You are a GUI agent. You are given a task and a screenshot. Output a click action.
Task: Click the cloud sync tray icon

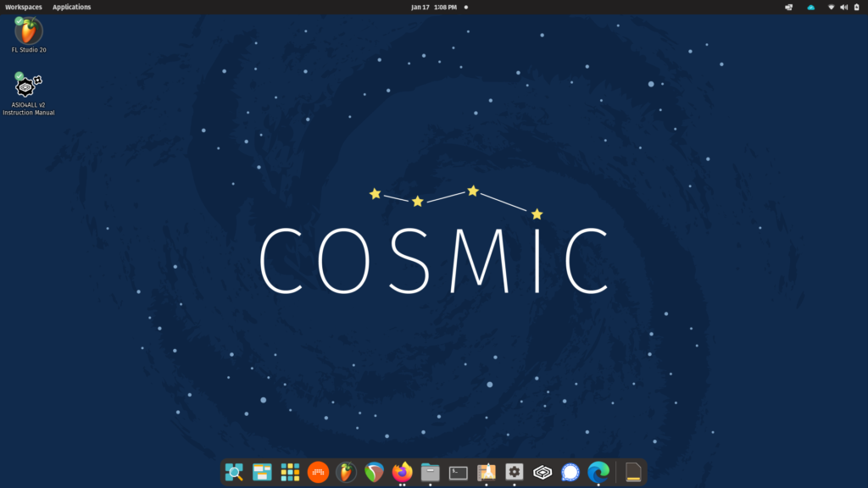coord(810,7)
